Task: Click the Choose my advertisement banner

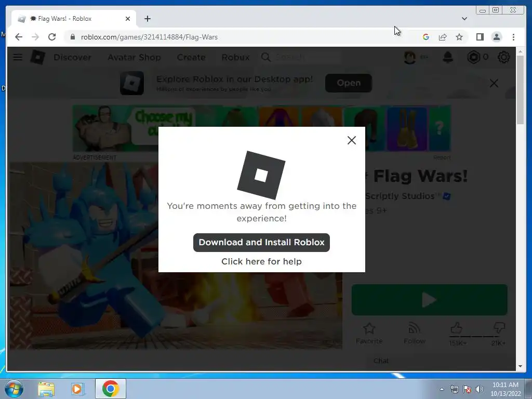Action: (262, 128)
